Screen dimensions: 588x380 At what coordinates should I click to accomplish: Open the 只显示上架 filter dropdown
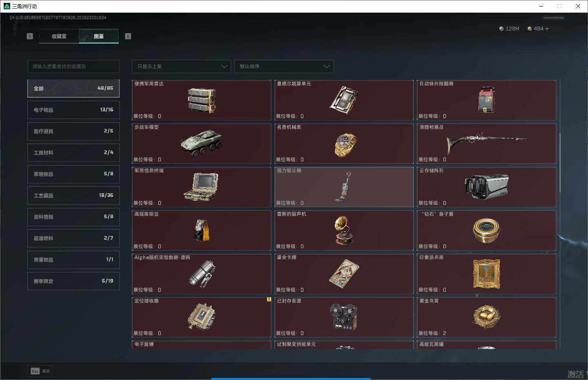point(181,66)
